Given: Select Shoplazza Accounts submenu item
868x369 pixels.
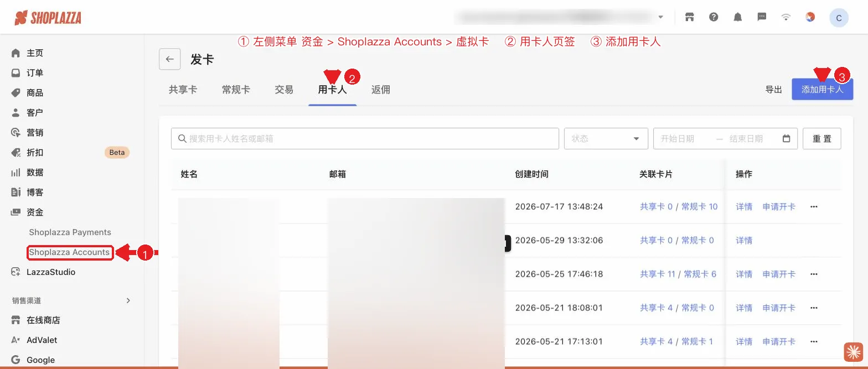Looking at the screenshot, I should 70,252.
